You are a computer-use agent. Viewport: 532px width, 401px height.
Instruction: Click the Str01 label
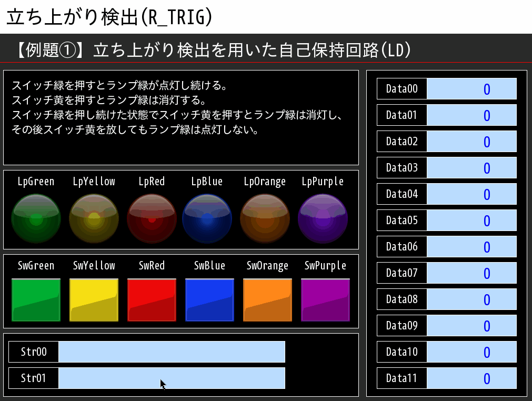tap(34, 378)
